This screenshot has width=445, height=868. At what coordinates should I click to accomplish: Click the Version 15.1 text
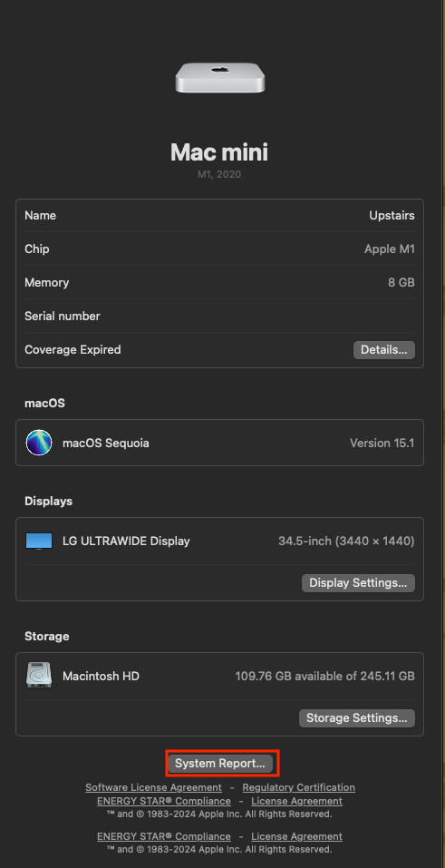382,443
